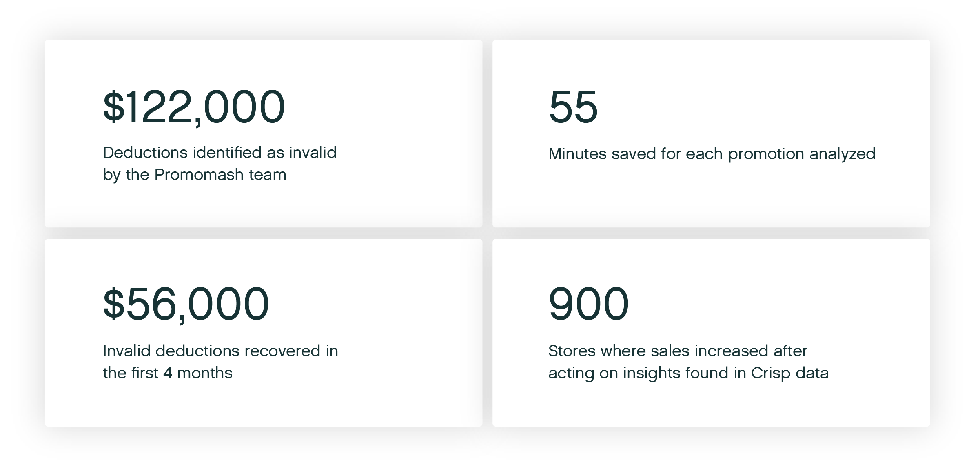Click the $122,000 figure
The height and width of the screenshot is (467, 980).
(194, 107)
